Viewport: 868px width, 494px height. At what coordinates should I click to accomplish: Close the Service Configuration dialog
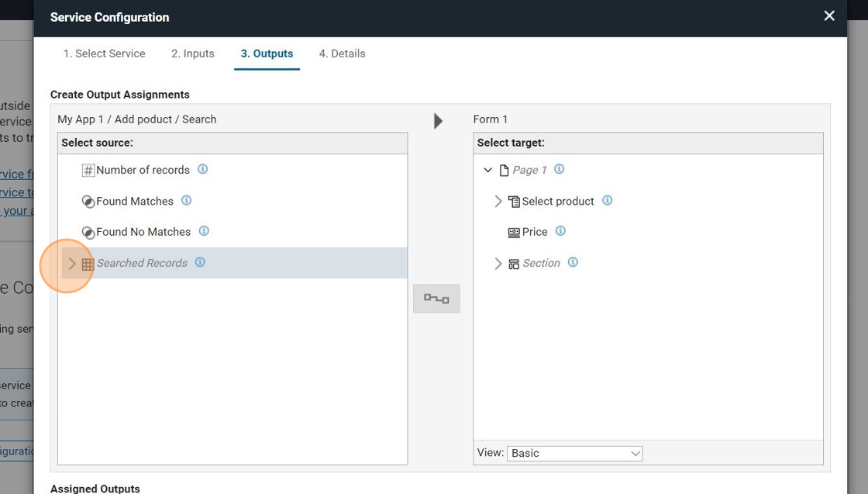(x=829, y=16)
